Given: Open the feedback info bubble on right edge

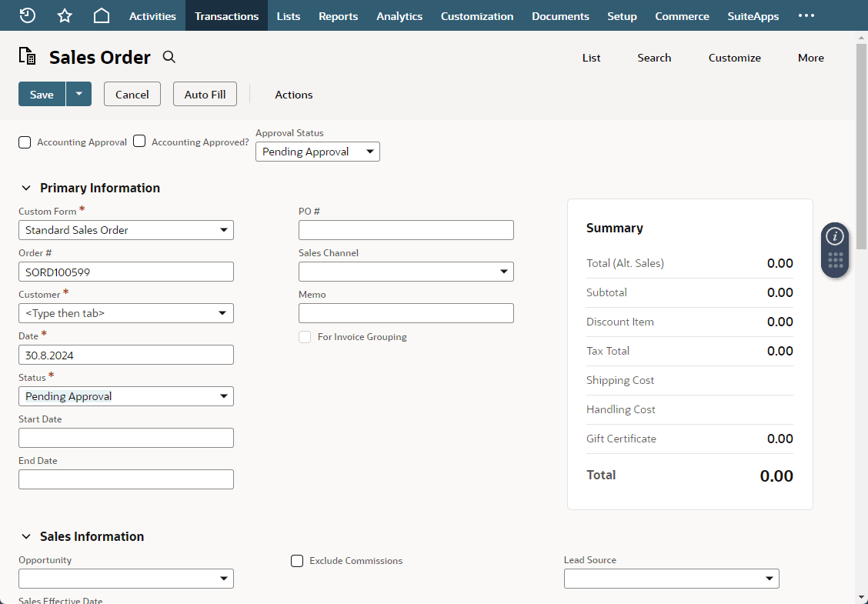Looking at the screenshot, I should pyautogui.click(x=835, y=236).
